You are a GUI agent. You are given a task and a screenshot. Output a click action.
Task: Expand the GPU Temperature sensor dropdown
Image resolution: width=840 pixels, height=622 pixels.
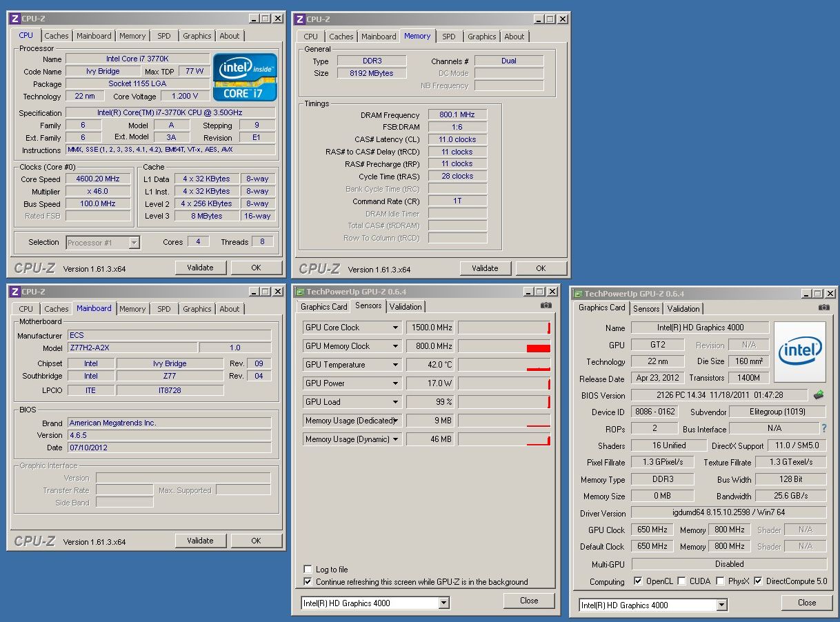[396, 365]
